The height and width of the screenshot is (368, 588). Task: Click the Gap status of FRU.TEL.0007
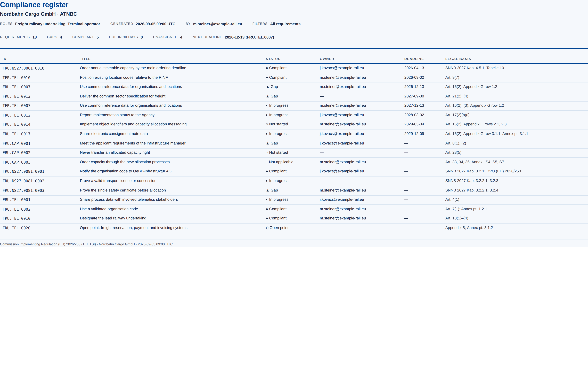click(x=272, y=87)
